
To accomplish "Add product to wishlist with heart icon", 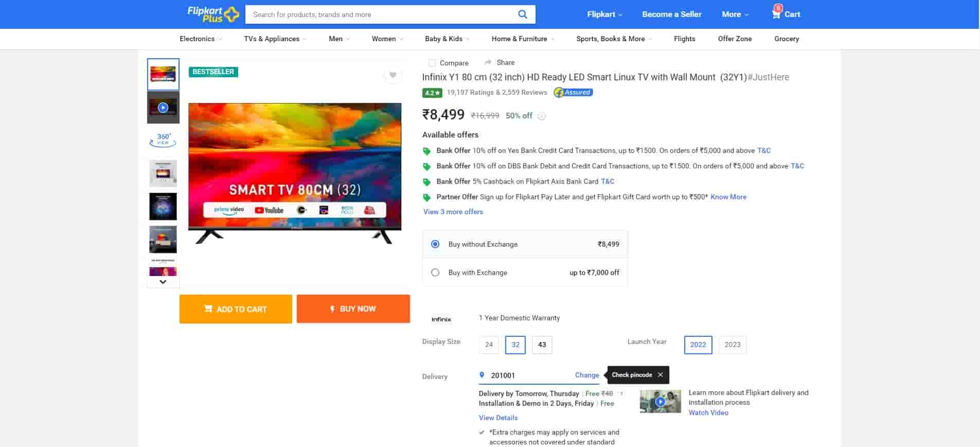I will click(393, 75).
